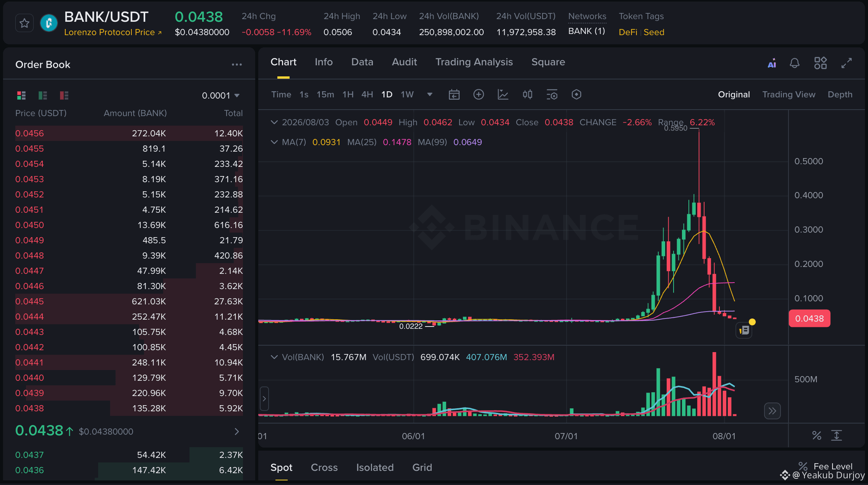Image resolution: width=868 pixels, height=485 pixels.
Task: Open the Audit tab
Action: [405, 62]
